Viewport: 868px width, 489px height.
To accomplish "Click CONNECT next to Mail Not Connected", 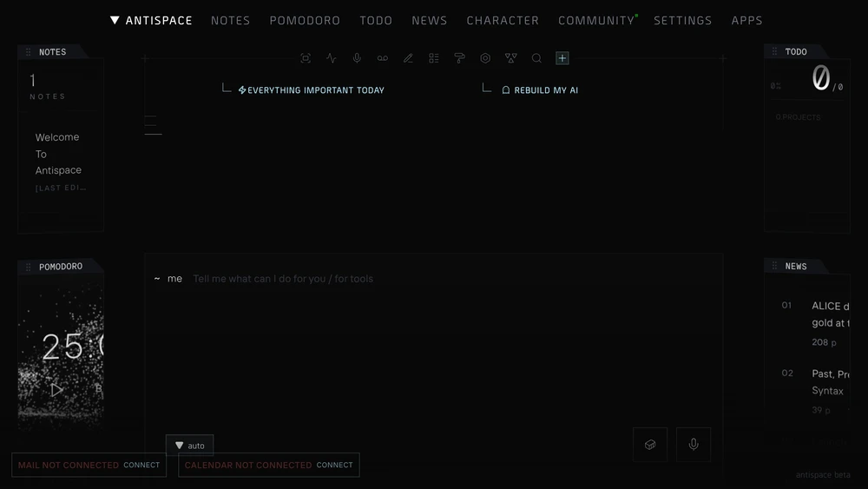I will (141, 466).
